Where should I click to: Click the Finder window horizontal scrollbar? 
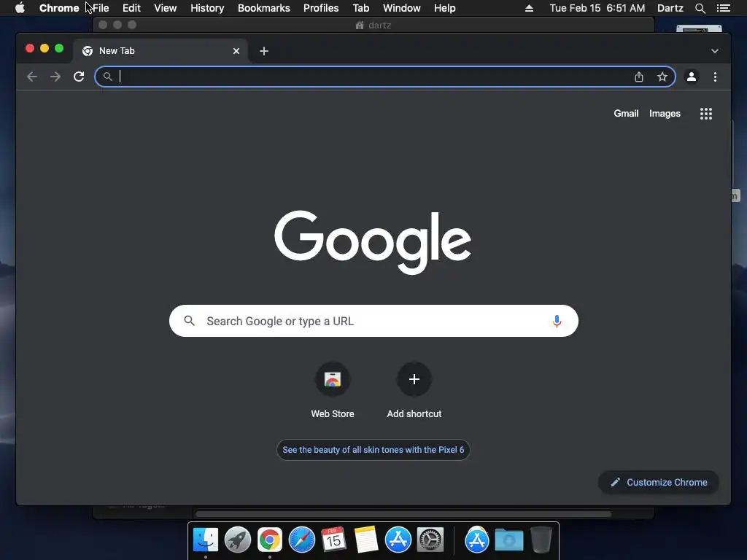tap(403, 514)
